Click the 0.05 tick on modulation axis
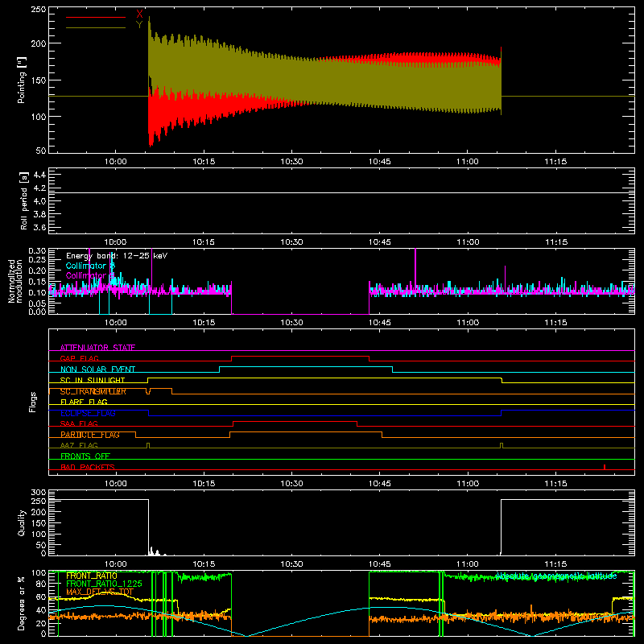The height and width of the screenshot is (644, 644). coord(37,303)
